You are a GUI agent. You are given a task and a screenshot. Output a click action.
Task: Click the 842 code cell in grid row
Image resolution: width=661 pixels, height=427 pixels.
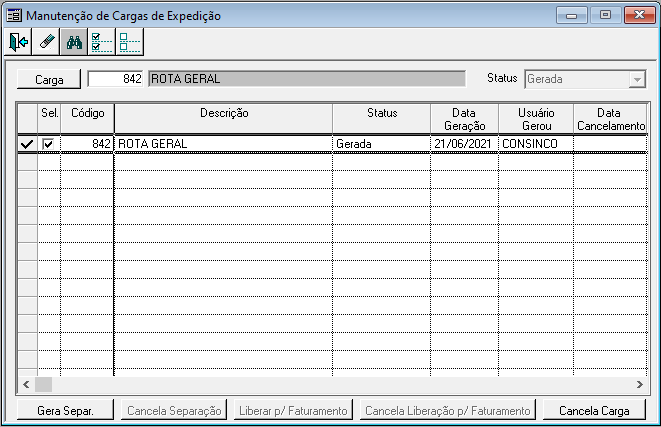tap(87, 144)
